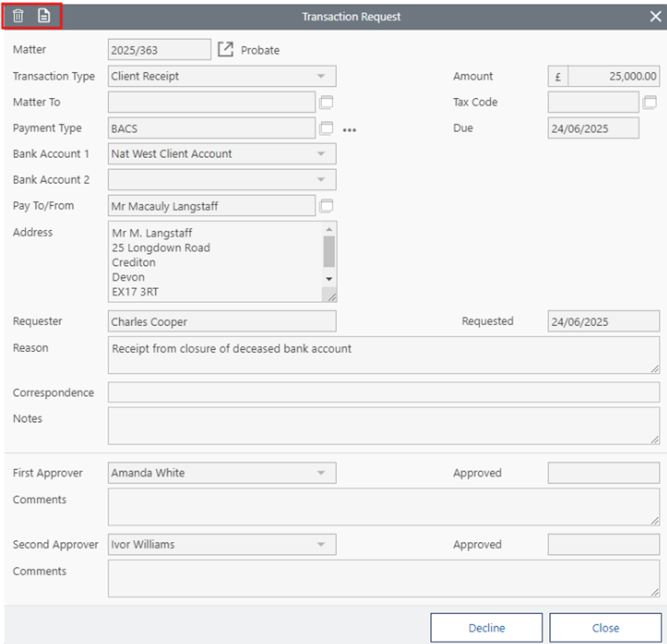Close the Transaction Request dialog with X

tap(655, 17)
